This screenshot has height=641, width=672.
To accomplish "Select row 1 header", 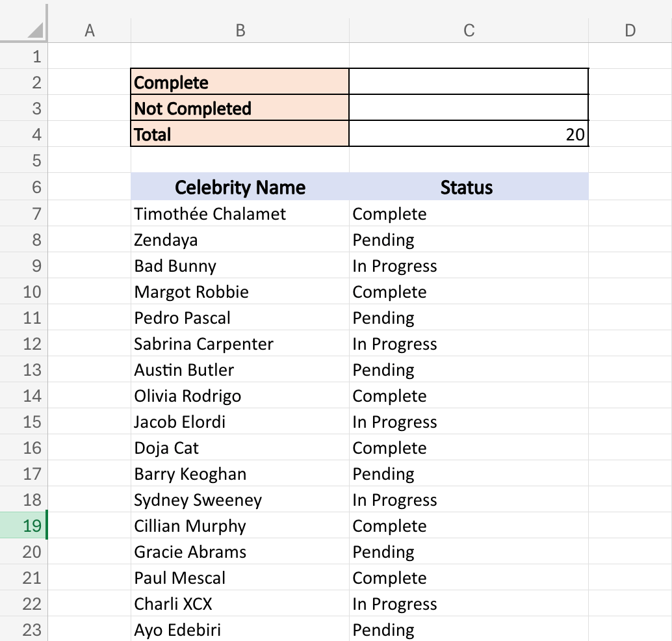I will [23, 56].
